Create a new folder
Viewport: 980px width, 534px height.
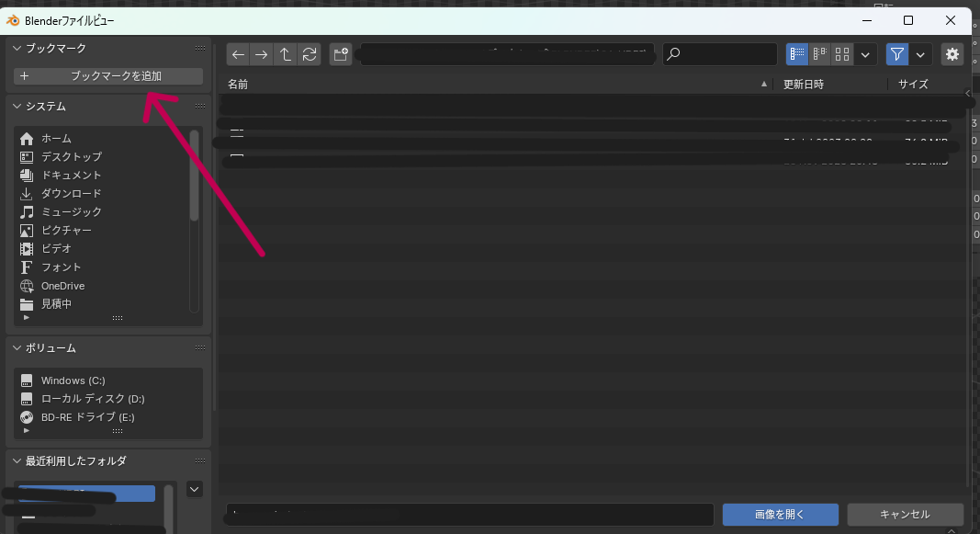[341, 54]
